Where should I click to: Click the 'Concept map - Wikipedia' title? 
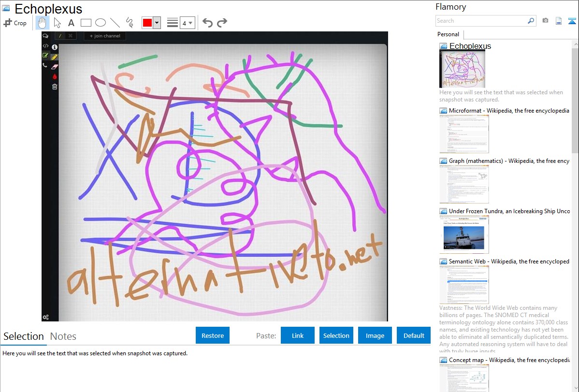pos(509,360)
